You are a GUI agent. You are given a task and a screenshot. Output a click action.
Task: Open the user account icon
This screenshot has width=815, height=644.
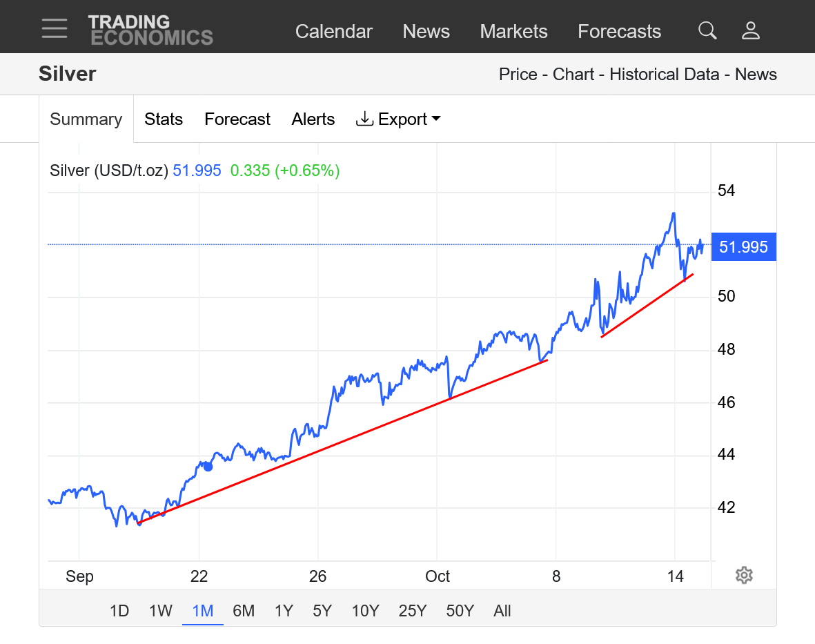tap(750, 30)
